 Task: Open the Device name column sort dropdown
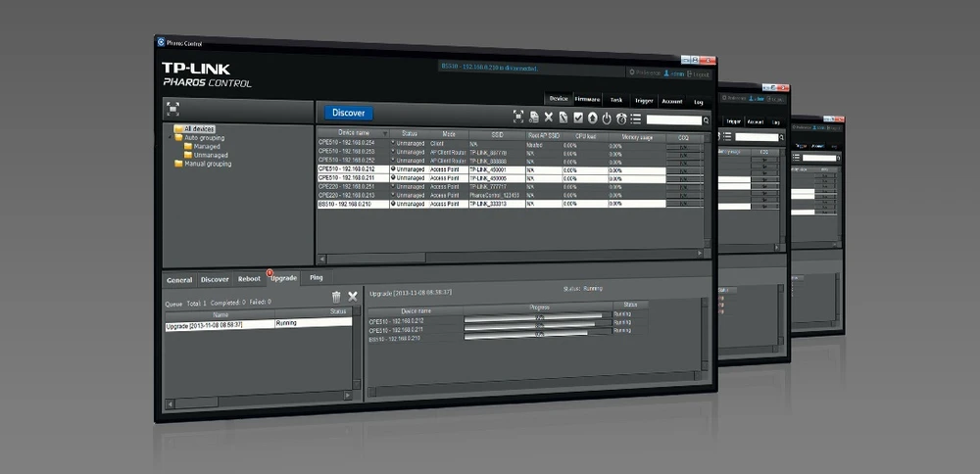385,133
